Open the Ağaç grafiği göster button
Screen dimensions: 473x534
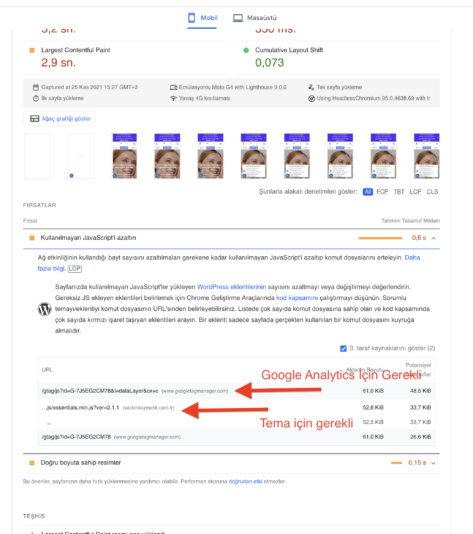(x=59, y=119)
